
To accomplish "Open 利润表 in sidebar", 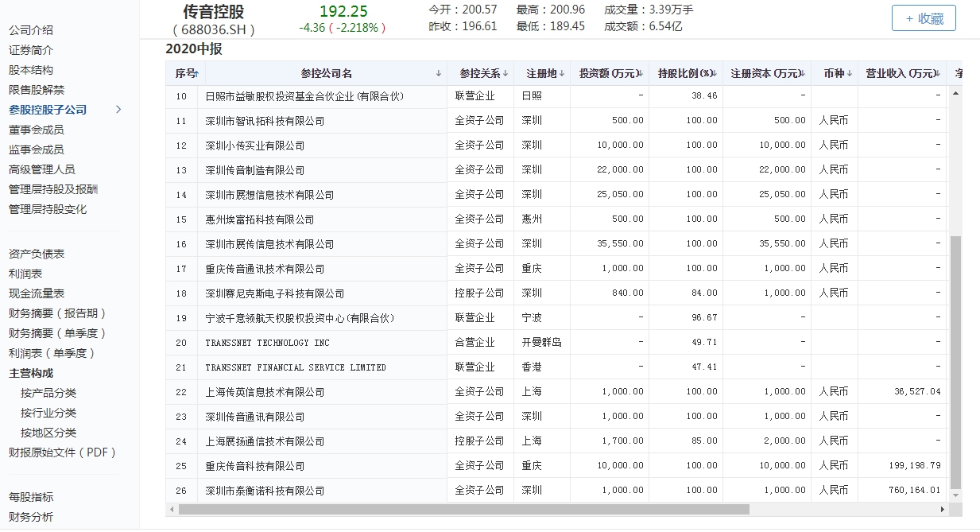I will pos(25,274).
